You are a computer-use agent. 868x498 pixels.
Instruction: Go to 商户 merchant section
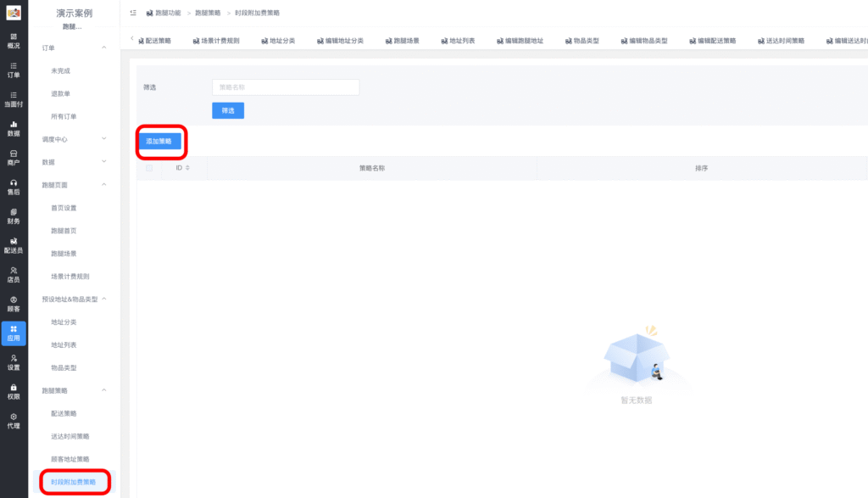coord(14,158)
